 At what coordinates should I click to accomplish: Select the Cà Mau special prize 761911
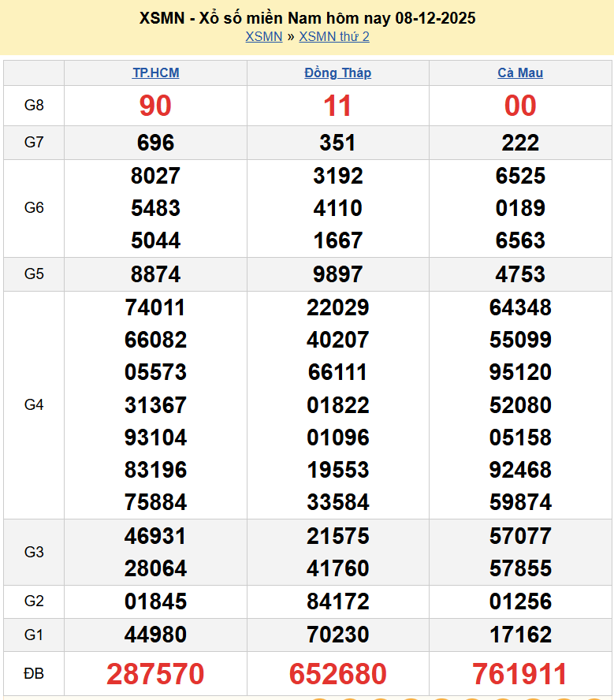pos(520,674)
